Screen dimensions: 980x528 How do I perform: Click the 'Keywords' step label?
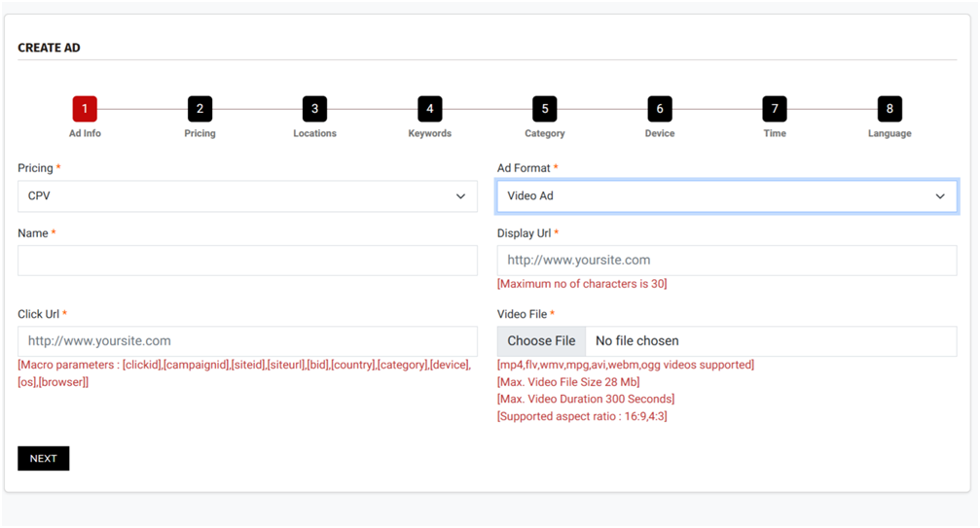point(429,133)
